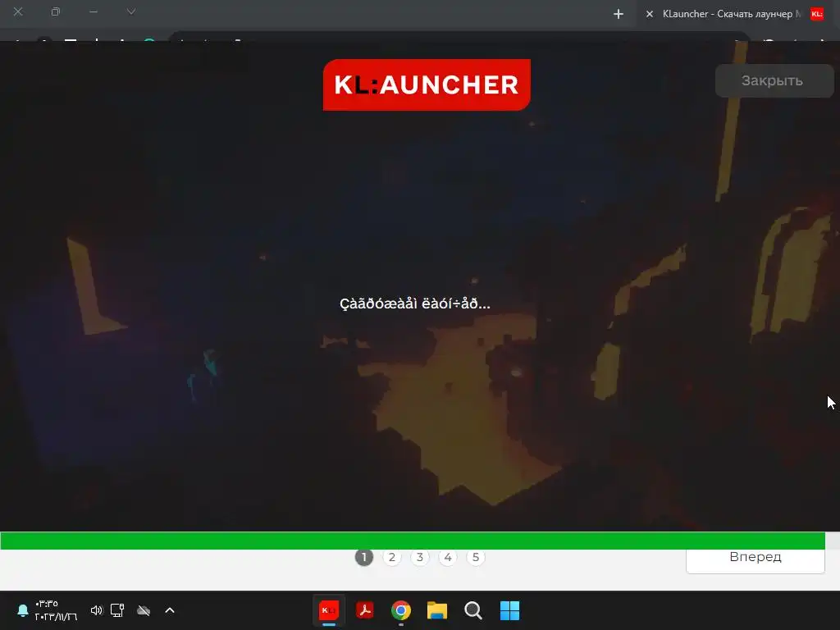This screenshot has width=840, height=630.
Task: Click the cloud sync tray icon
Action: (x=144, y=610)
